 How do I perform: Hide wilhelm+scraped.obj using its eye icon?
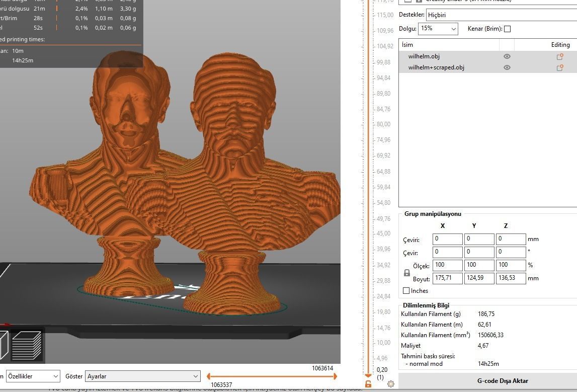[x=507, y=67]
